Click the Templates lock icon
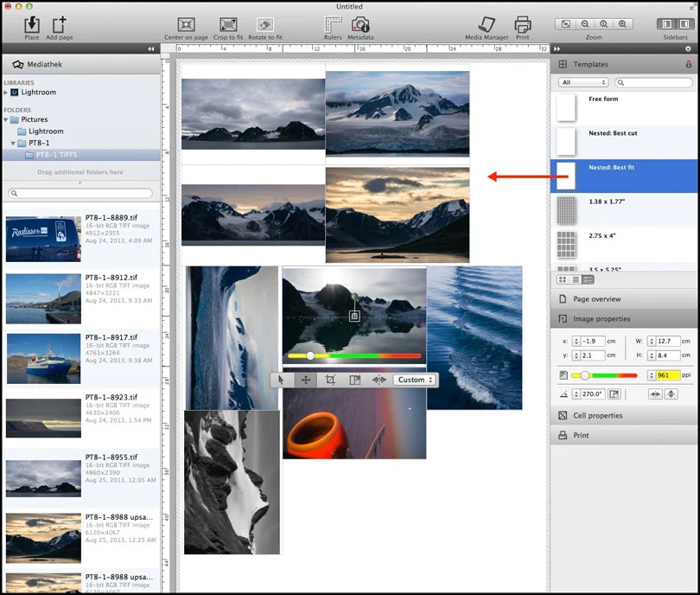Screen dimensions: 700x595 (689, 64)
